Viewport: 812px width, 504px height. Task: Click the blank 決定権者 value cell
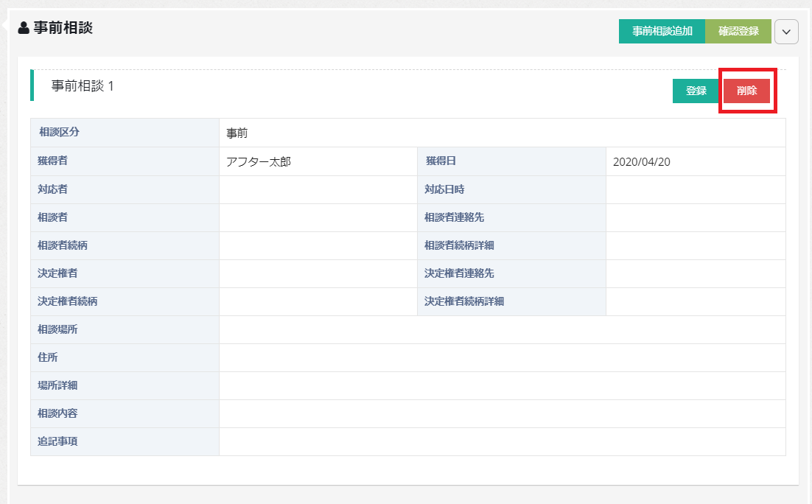click(318, 273)
